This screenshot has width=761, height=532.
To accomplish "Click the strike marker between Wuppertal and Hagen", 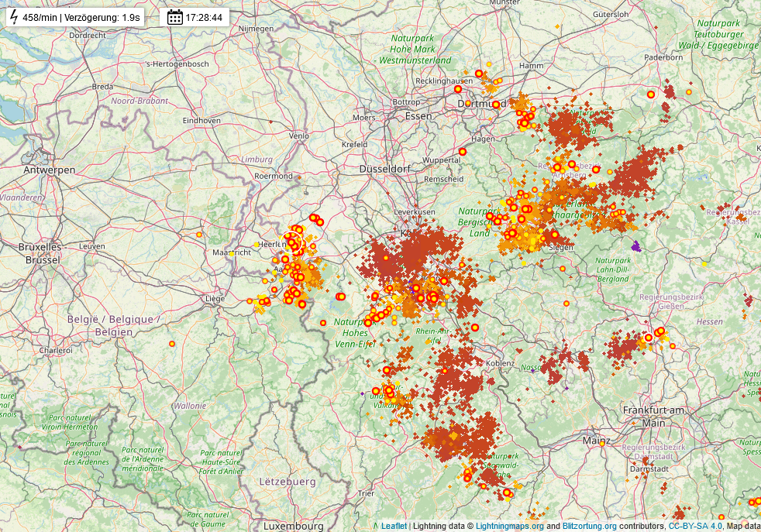I will click(x=463, y=152).
